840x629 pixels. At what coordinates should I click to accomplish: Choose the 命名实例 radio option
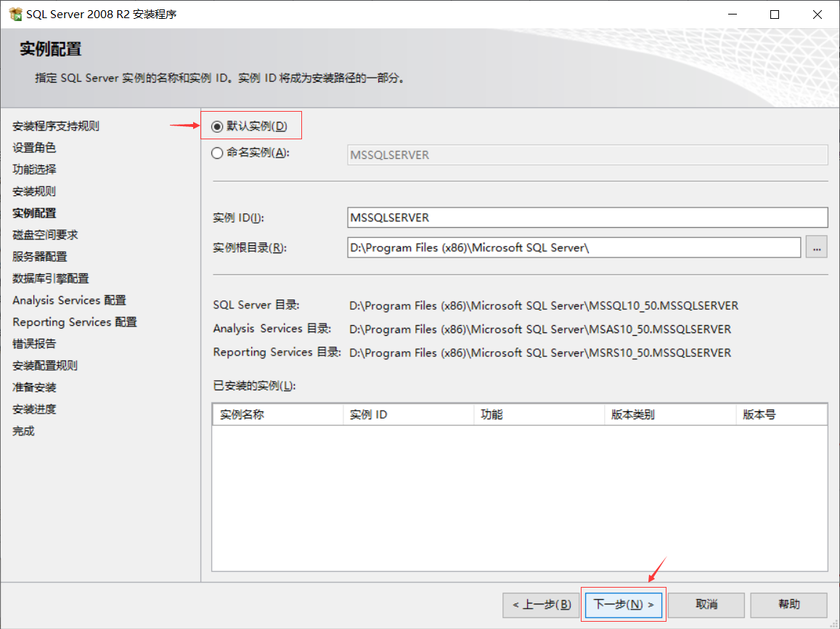click(x=217, y=153)
